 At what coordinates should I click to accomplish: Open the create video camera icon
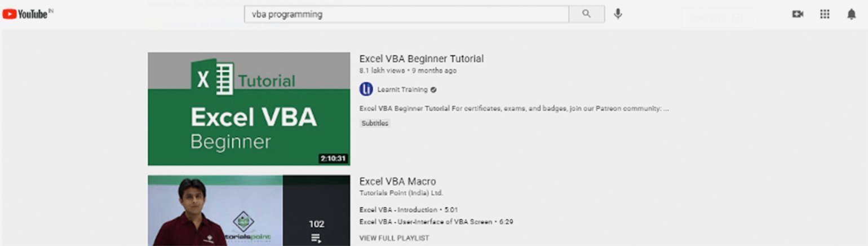coord(798,15)
